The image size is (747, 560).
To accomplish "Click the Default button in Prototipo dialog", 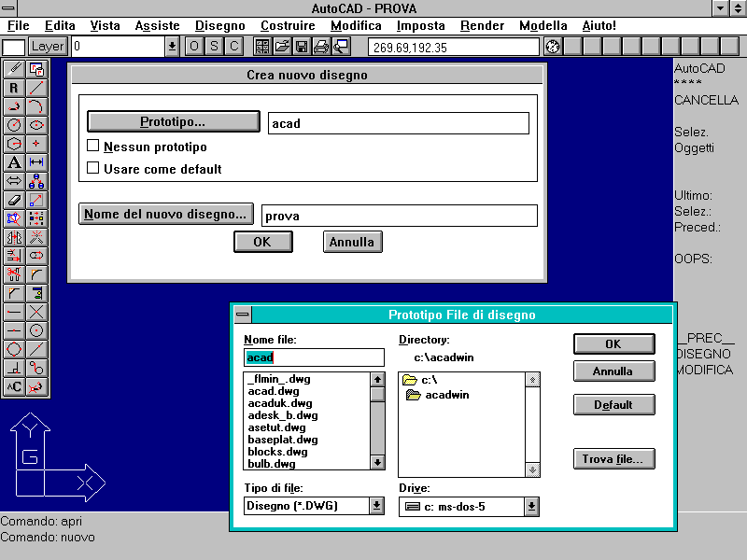I will (x=614, y=405).
